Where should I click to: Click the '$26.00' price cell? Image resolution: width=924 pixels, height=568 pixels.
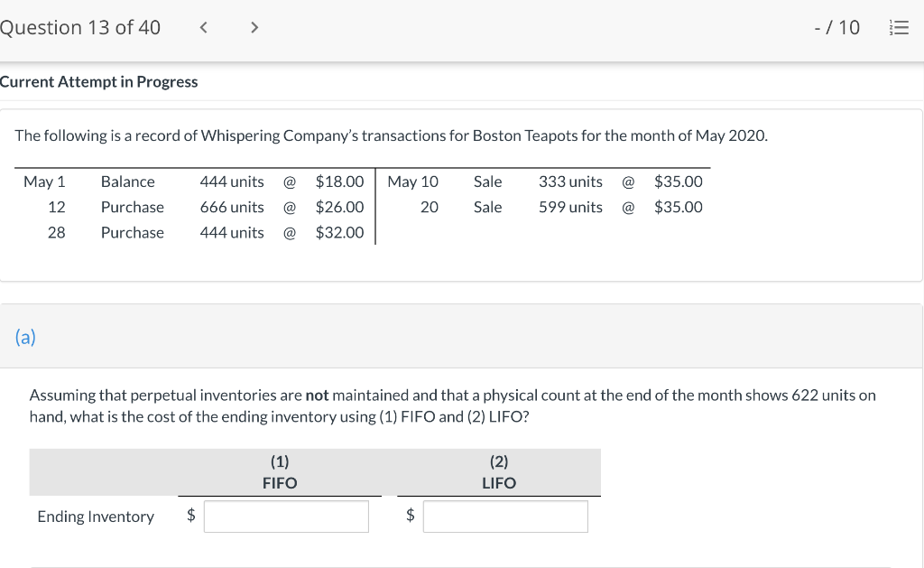coord(339,207)
